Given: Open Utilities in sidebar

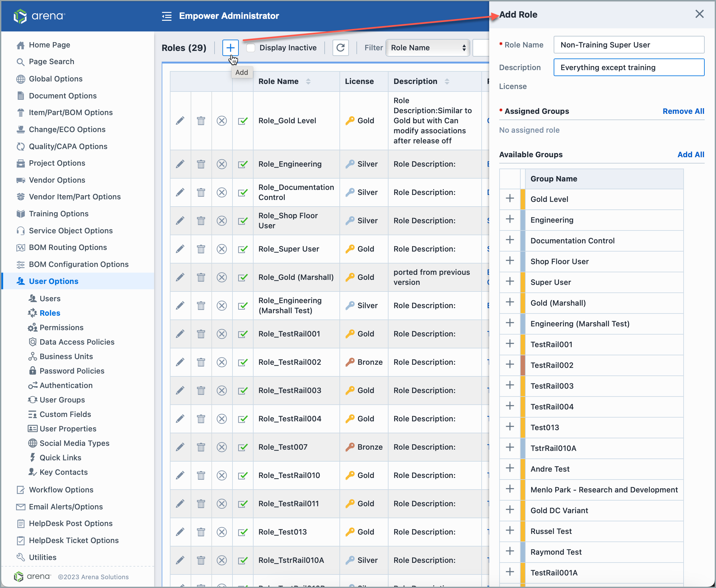Looking at the screenshot, I should point(43,557).
